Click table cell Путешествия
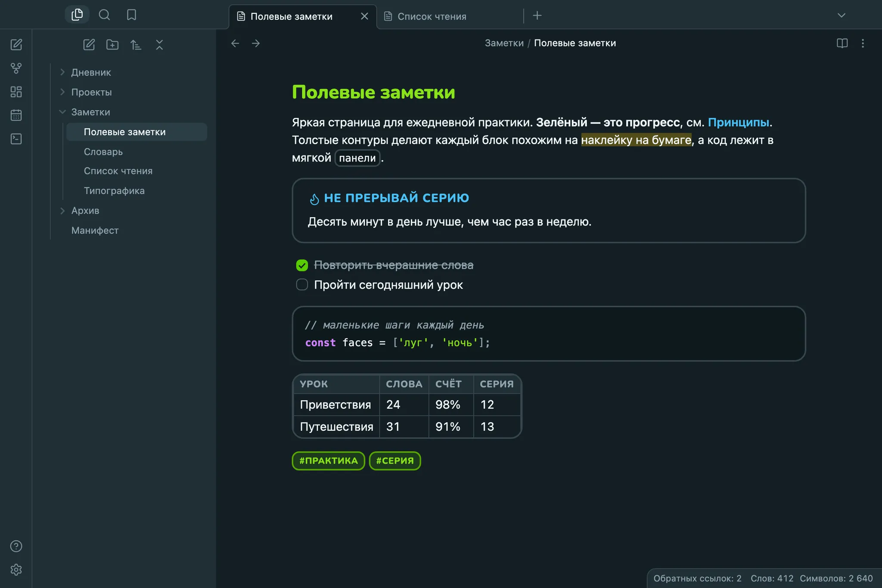882x588 pixels. [336, 427]
